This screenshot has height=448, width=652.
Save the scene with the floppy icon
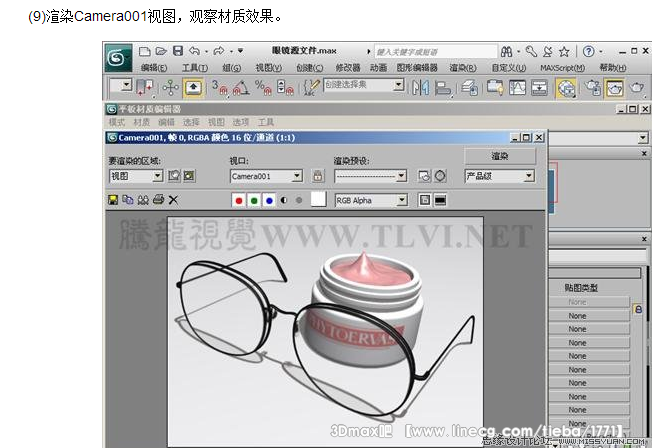tap(178, 51)
